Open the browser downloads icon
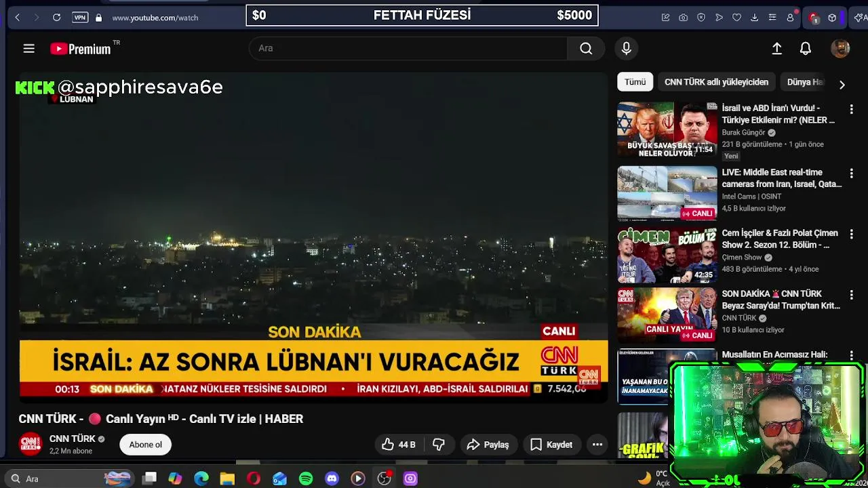868x488 pixels. [x=754, y=18]
